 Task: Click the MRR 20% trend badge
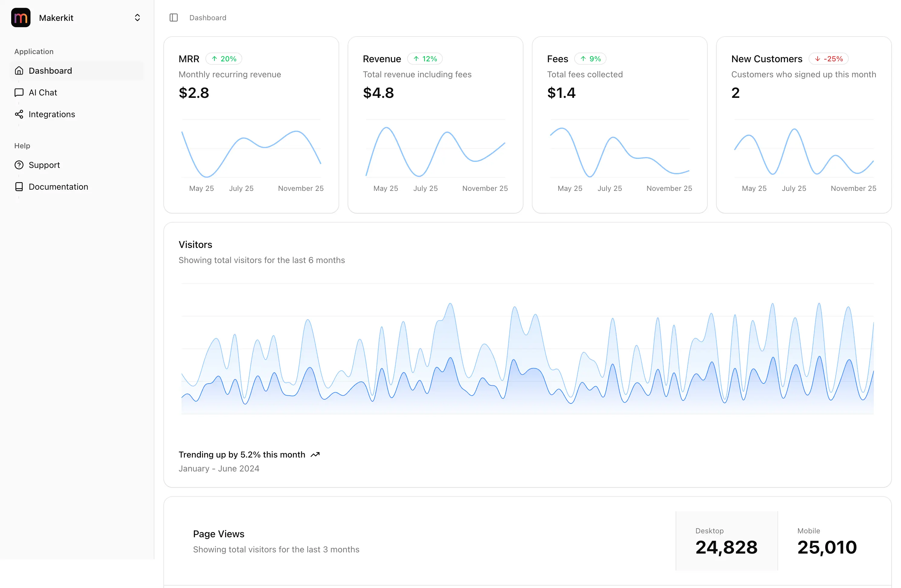tap(224, 59)
